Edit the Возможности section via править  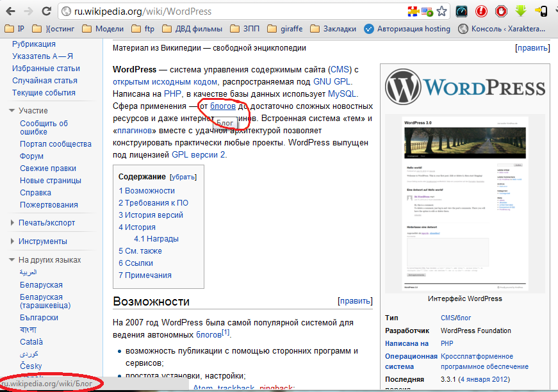point(355,301)
